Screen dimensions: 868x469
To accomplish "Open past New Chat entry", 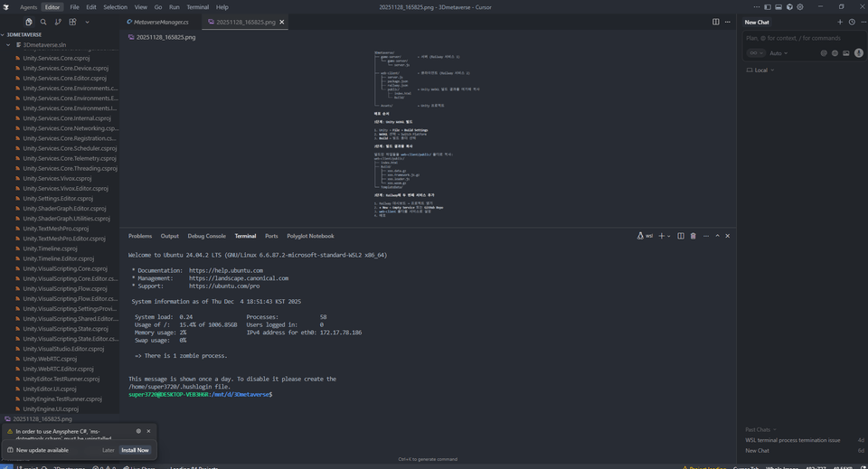I will click(x=757, y=451).
